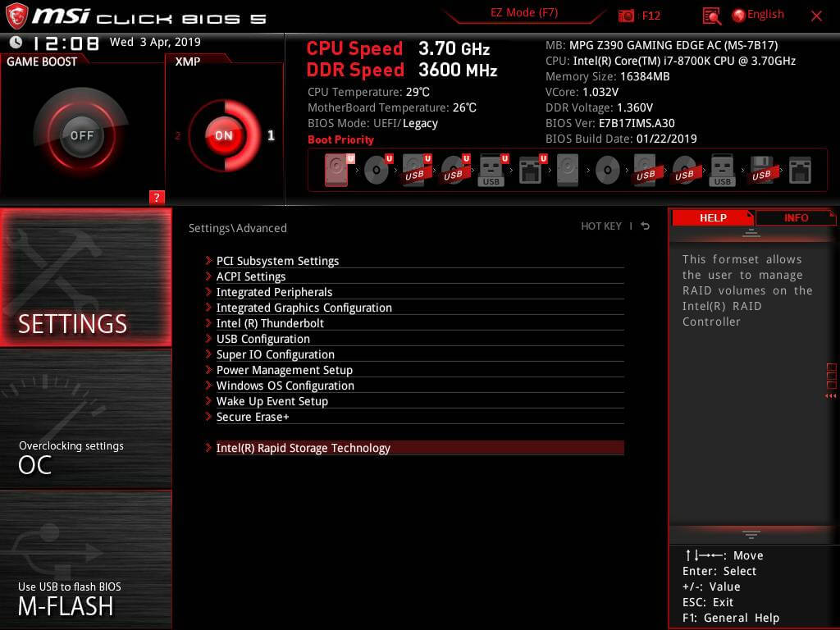Select the UEFI USB key boot icon
The height and width of the screenshot is (630, 840).
point(493,171)
